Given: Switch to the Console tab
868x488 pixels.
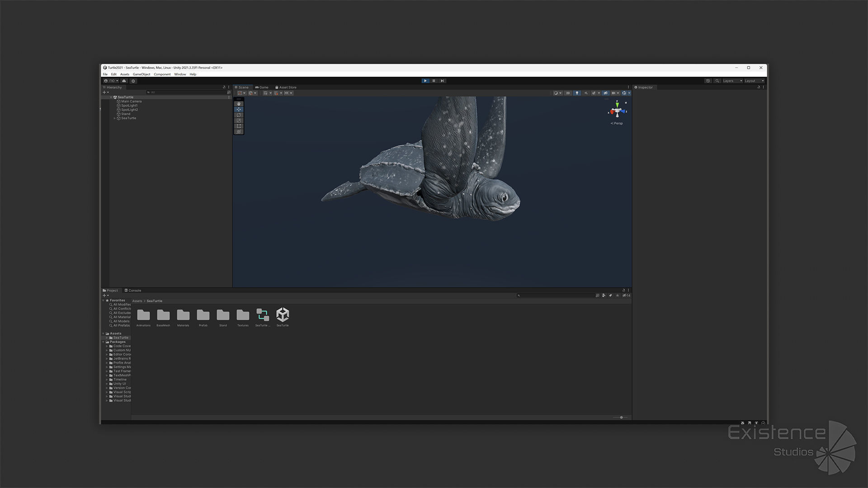Looking at the screenshot, I should tap(133, 291).
